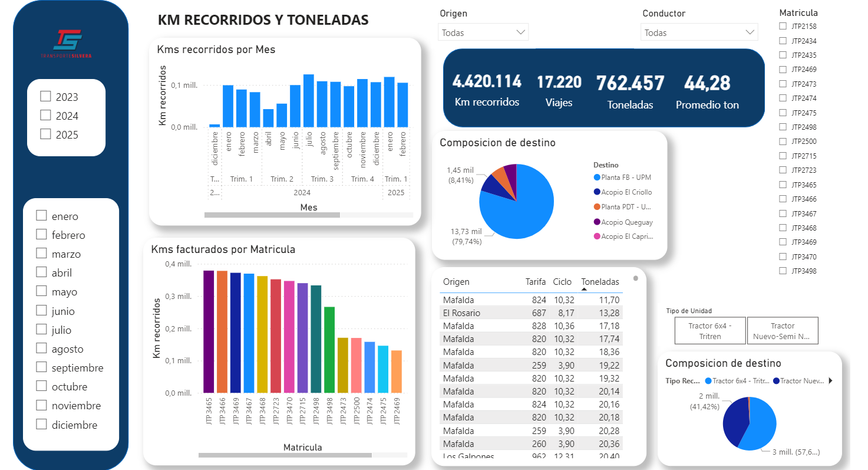Open the Conductor "Todas" dropdown
The width and height of the screenshot is (868, 470).
tap(748, 32)
